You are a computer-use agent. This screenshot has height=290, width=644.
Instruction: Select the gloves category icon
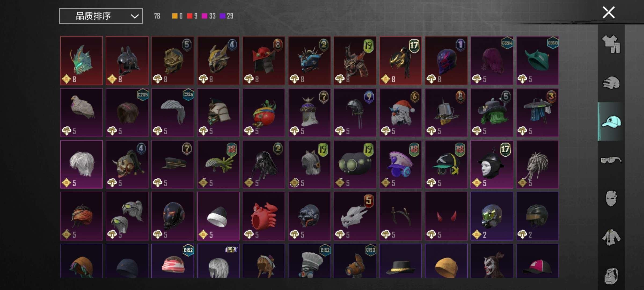pos(611,83)
